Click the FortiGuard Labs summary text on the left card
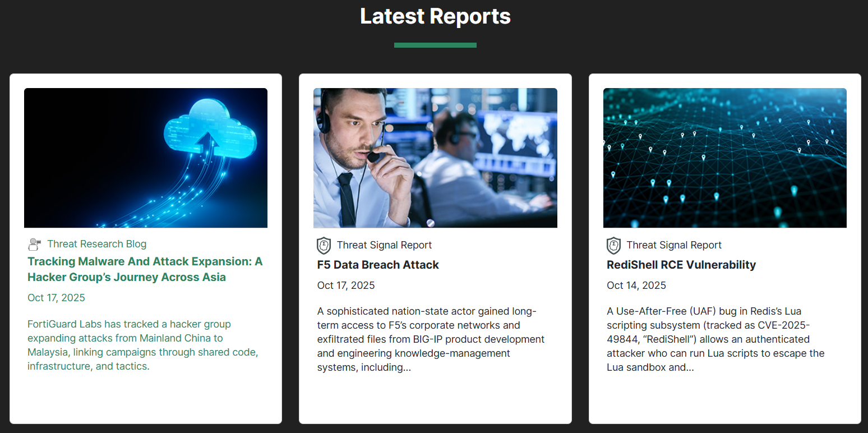Viewport: 868px width, 433px height. 142,345
